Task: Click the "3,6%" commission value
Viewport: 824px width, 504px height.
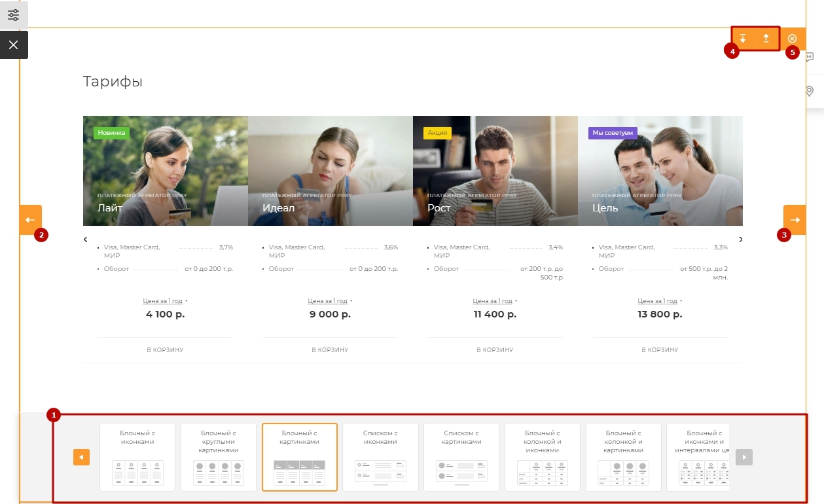Action: pos(391,247)
